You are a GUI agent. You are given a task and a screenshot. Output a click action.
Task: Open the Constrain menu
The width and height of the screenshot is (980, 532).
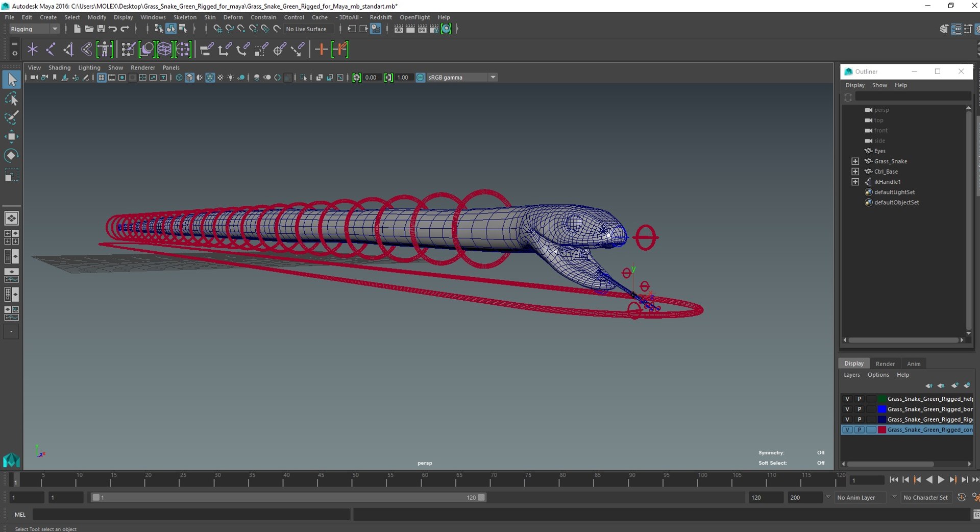tap(263, 17)
